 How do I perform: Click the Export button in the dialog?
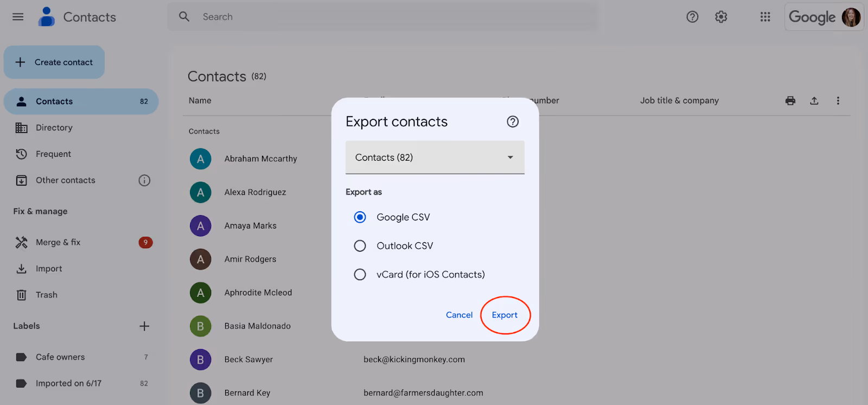click(505, 315)
